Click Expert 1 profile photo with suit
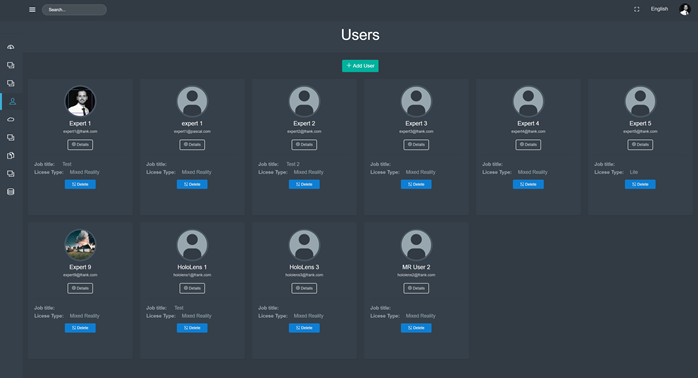 point(80,101)
